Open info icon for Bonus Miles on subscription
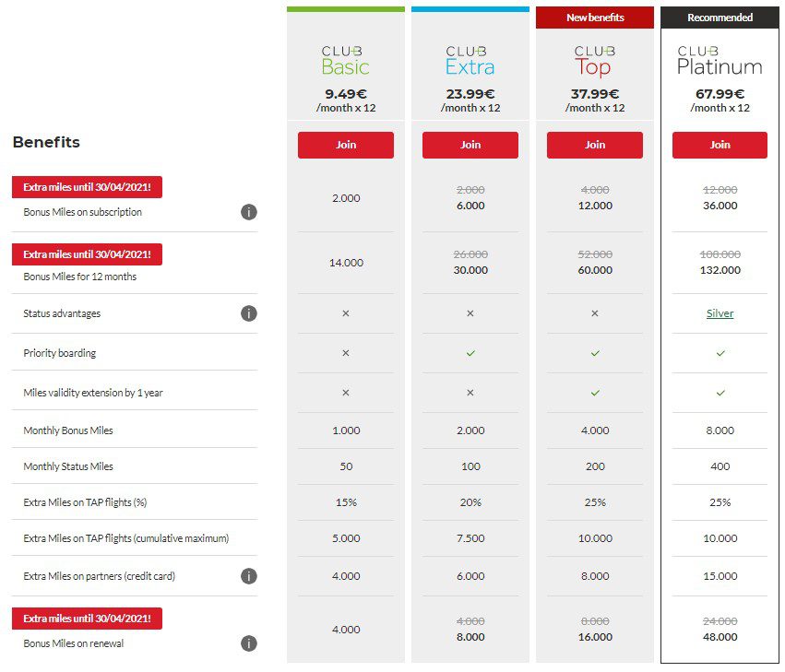785x672 pixels. coord(249,212)
